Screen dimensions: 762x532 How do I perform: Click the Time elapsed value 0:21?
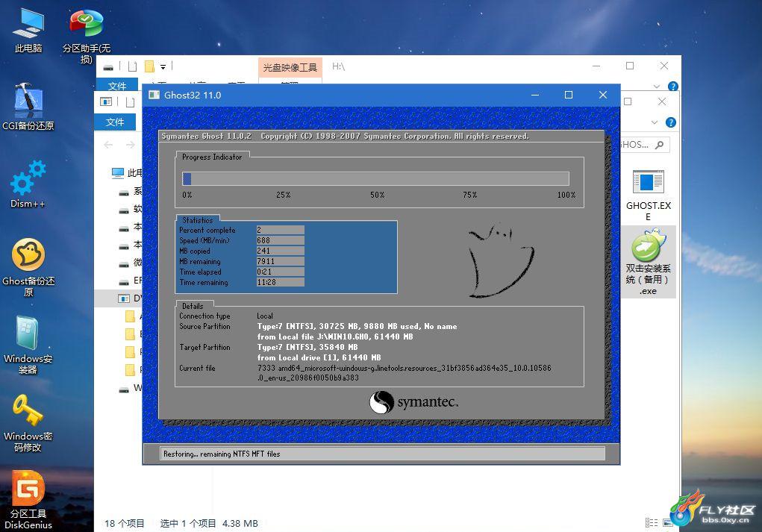click(281, 272)
